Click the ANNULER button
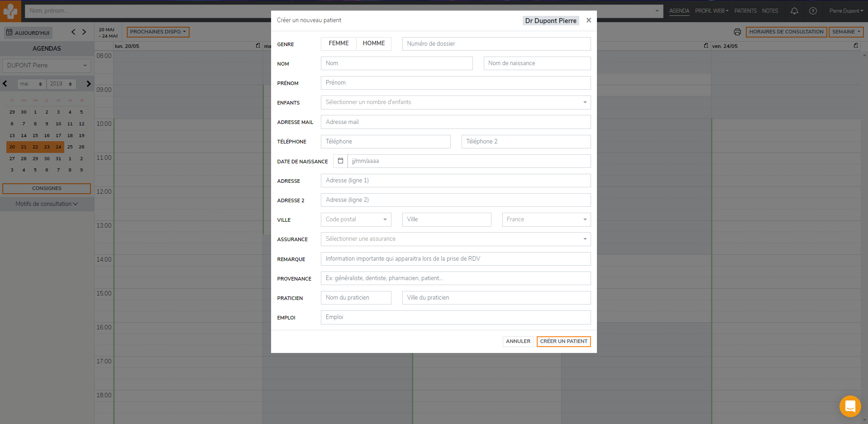Image resolution: width=868 pixels, height=424 pixels. click(518, 341)
